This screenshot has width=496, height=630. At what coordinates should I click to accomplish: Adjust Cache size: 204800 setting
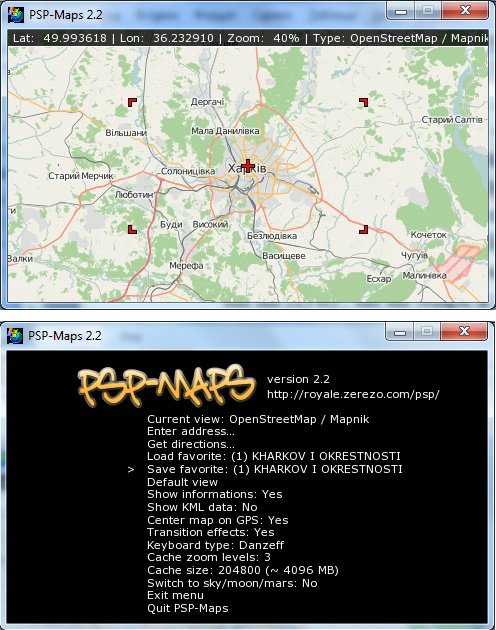(243, 570)
